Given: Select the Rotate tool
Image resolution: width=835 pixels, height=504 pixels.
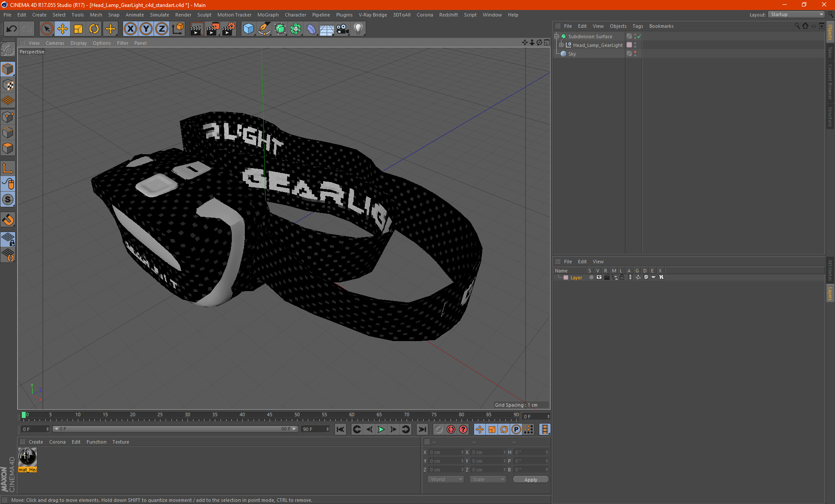Looking at the screenshot, I should point(94,29).
